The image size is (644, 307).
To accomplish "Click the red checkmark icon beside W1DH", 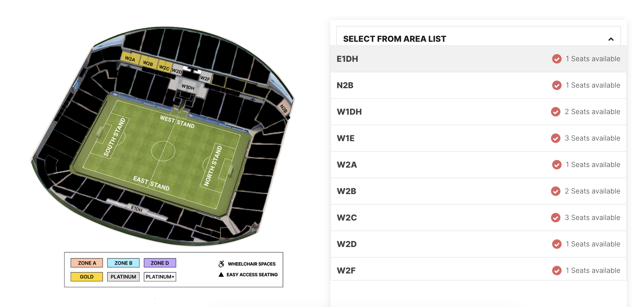I will click(x=556, y=112).
